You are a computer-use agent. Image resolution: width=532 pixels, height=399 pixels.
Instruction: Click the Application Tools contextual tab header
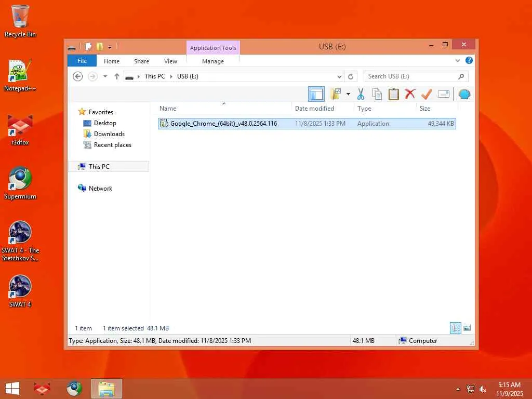click(x=213, y=47)
